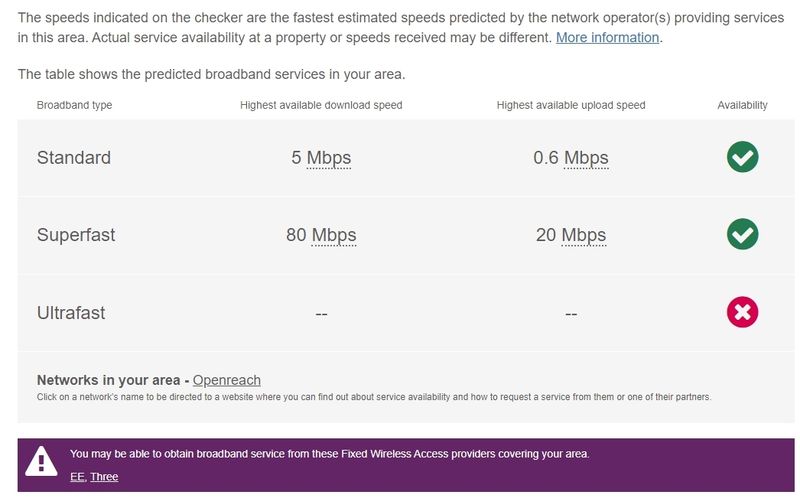Screen dimensions: 800x502
Task: Click the Mbps abbreviation beside Standard download 5
Action: [328, 158]
